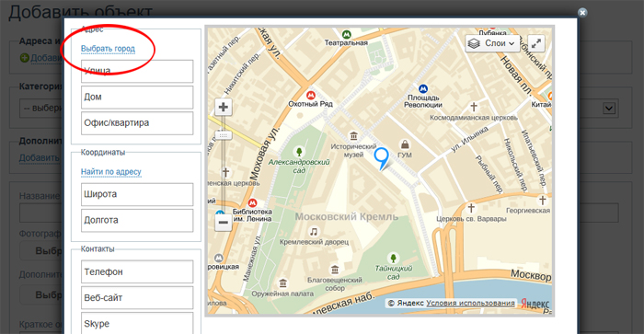Open Условия использования link on map
The height and width of the screenshot is (334, 644).
pos(470,304)
